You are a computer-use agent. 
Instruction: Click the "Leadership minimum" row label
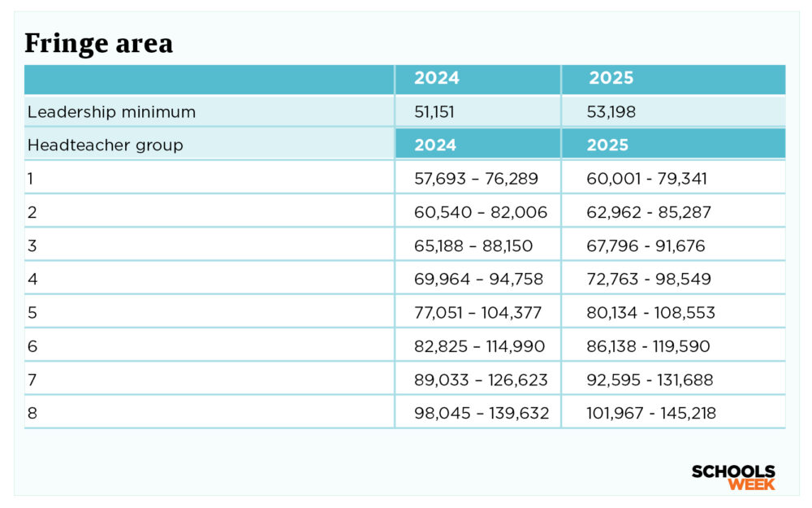111,112
